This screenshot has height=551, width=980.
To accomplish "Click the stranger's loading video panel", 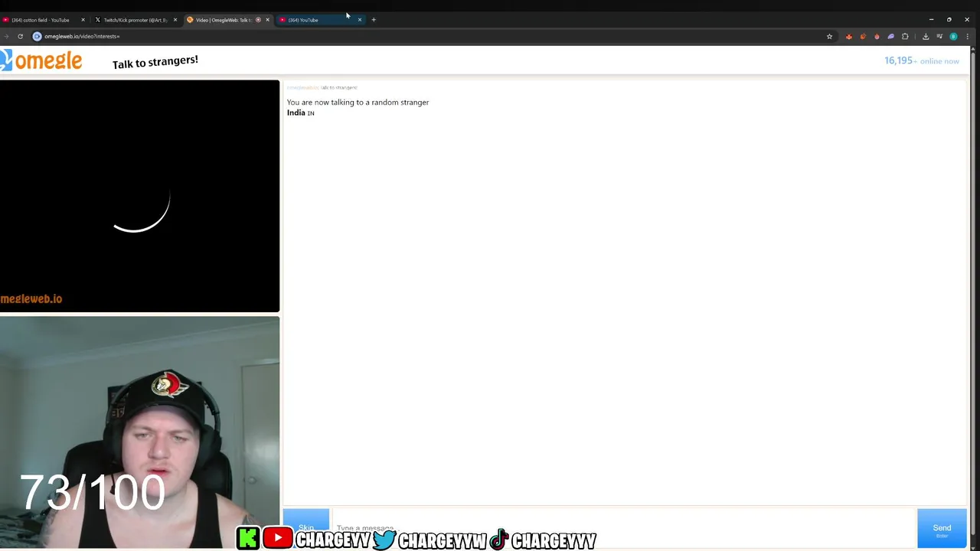I will click(139, 196).
